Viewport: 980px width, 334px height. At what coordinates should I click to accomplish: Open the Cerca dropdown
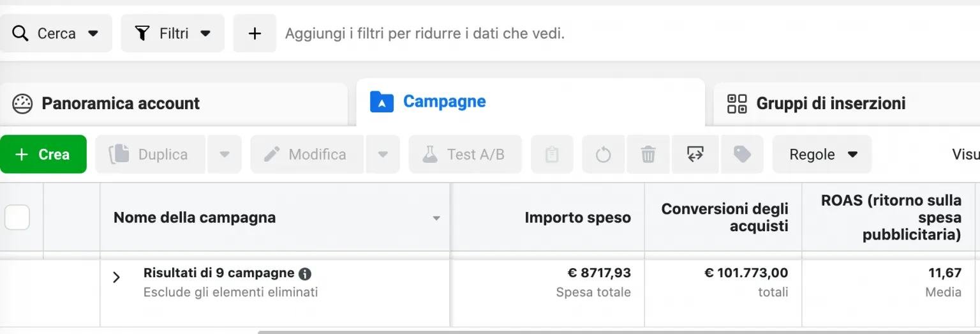tap(56, 33)
